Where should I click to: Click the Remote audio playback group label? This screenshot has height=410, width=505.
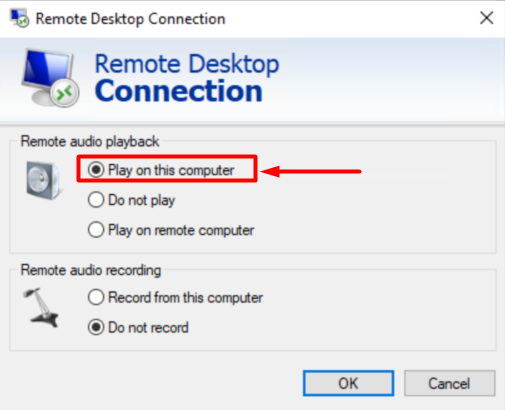[x=90, y=142]
